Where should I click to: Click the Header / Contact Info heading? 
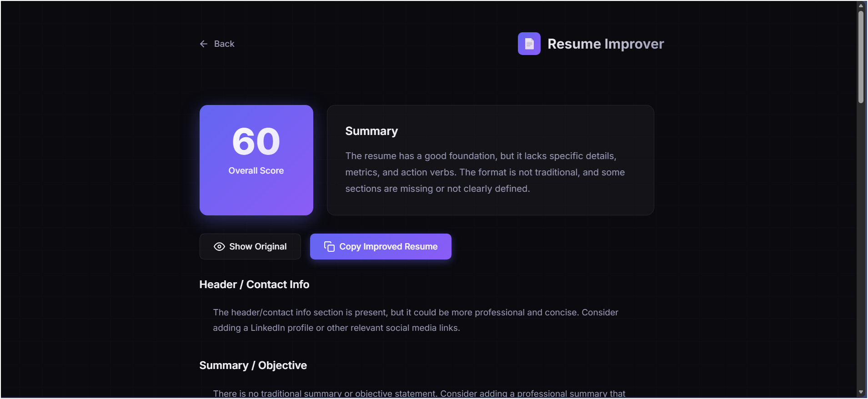point(254,284)
